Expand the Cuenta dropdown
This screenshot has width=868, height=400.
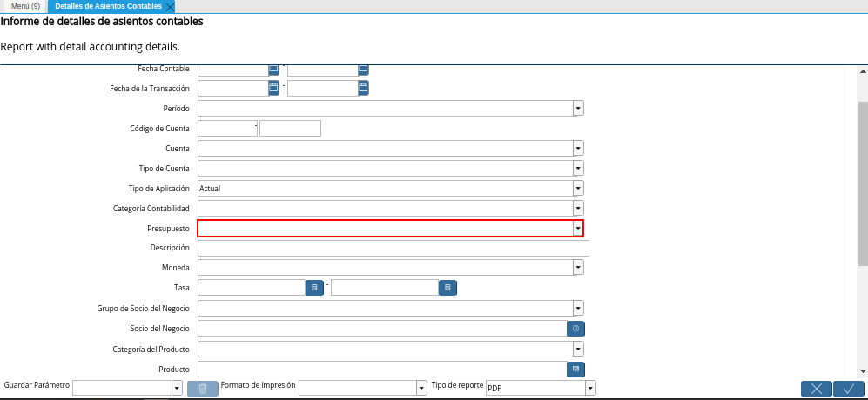(578, 149)
